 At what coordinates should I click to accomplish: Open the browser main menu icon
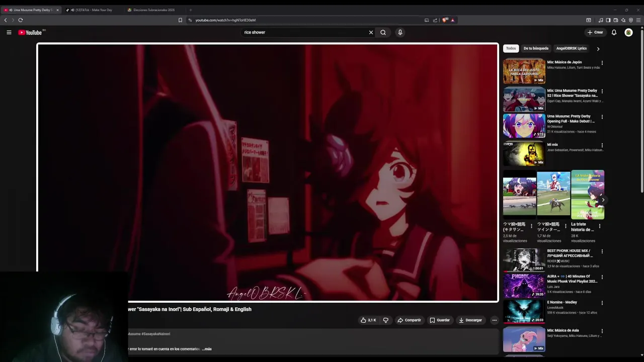coord(638,20)
